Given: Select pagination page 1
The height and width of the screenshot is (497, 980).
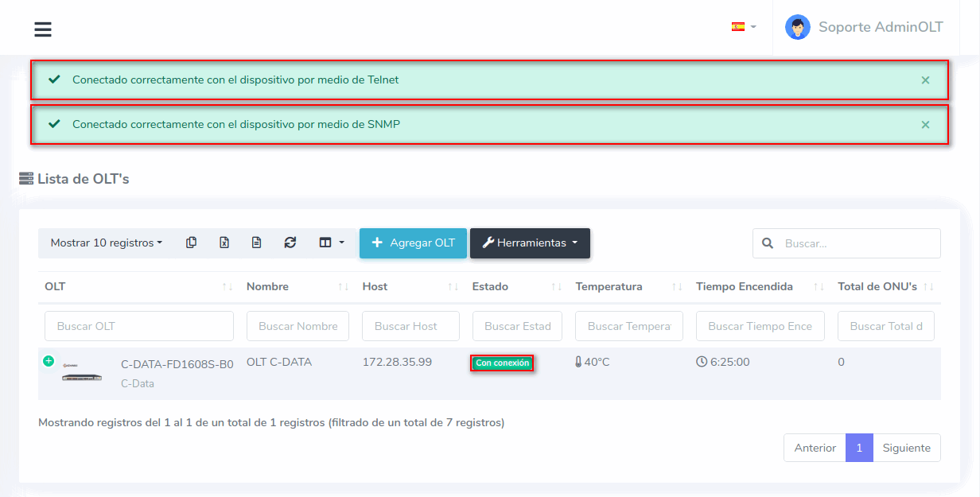Looking at the screenshot, I should tap(859, 448).
